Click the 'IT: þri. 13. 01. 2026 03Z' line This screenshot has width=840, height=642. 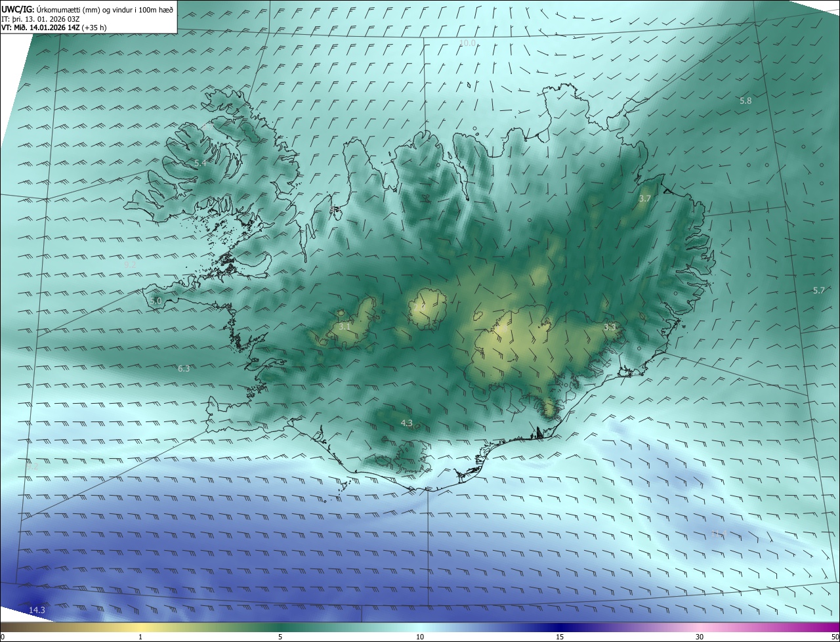point(42,18)
